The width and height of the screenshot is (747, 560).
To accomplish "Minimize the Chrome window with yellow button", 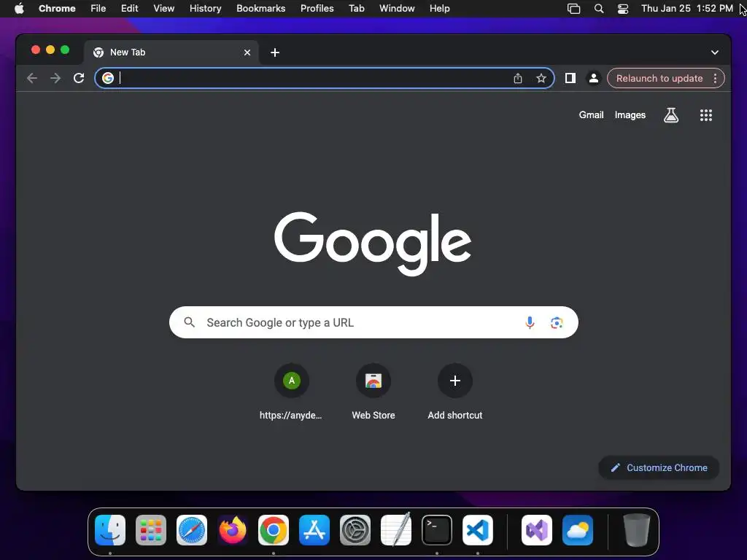I will click(50, 50).
